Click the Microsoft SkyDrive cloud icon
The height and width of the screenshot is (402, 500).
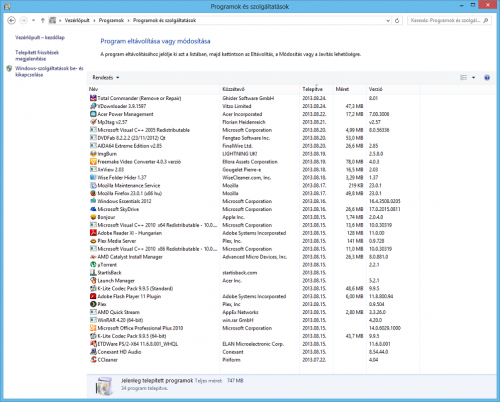[x=93, y=209]
